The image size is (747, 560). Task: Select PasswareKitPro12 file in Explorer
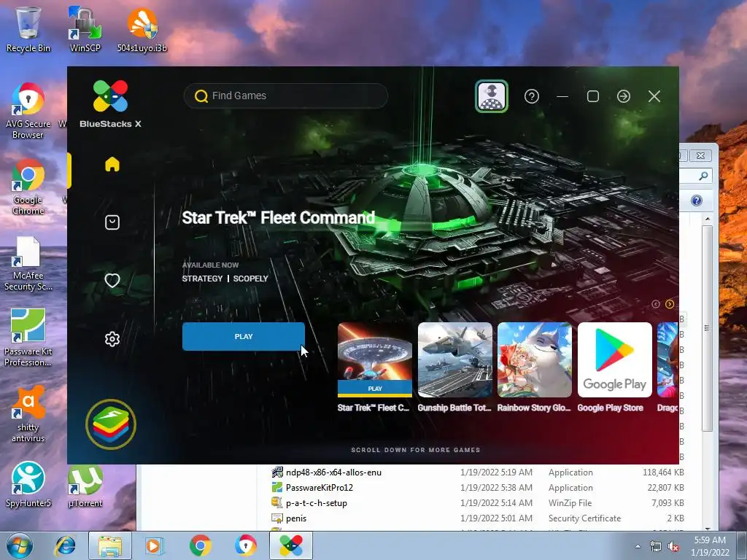(320, 488)
